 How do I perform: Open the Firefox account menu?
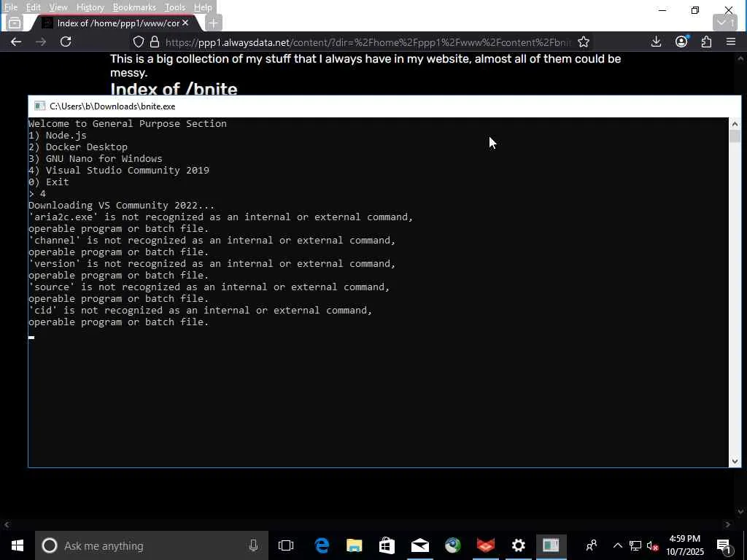(681, 42)
